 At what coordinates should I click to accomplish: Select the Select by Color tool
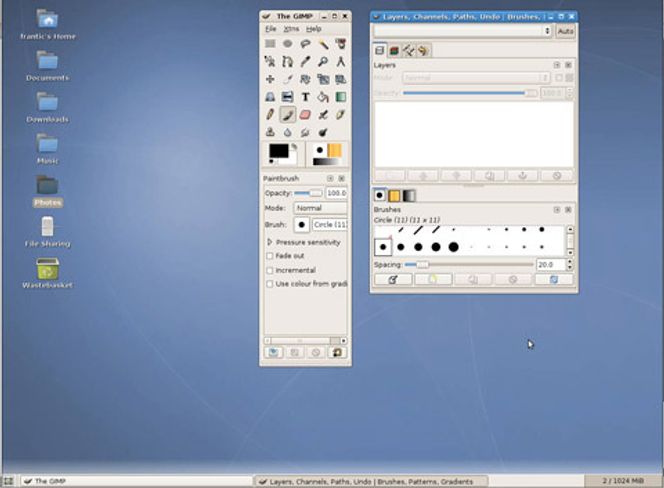(340, 44)
